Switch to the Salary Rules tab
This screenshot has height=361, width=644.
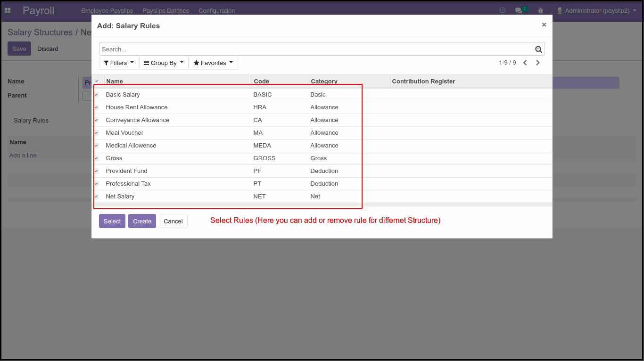point(31,120)
